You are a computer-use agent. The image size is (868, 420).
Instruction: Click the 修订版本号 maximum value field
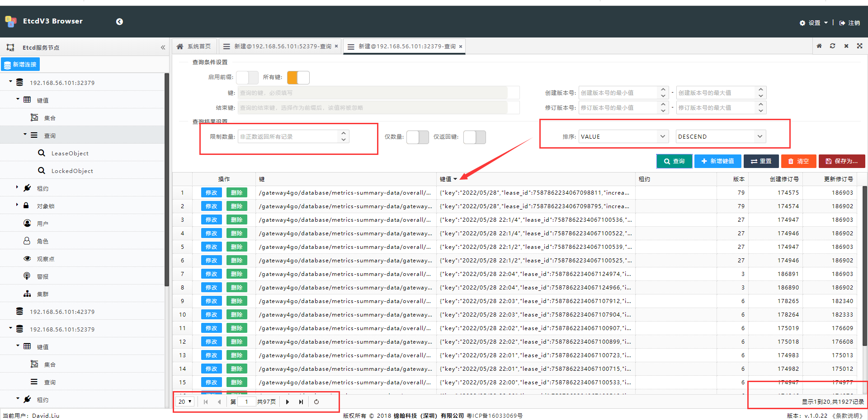[x=716, y=107]
